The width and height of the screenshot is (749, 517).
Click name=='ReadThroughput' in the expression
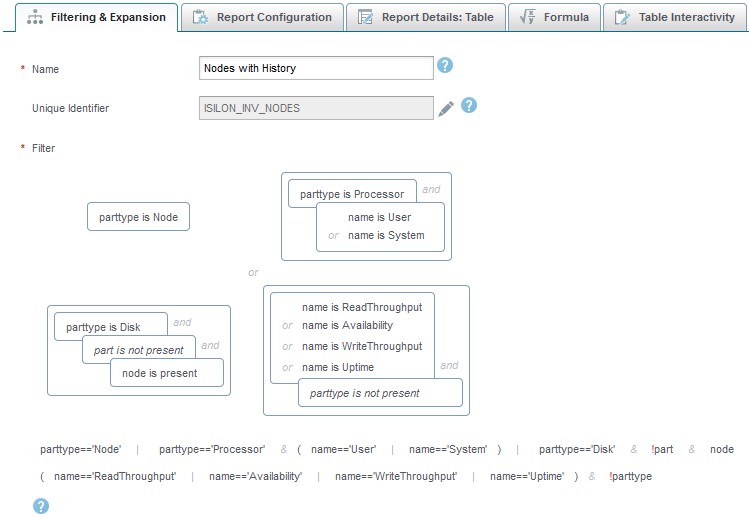click(x=115, y=476)
